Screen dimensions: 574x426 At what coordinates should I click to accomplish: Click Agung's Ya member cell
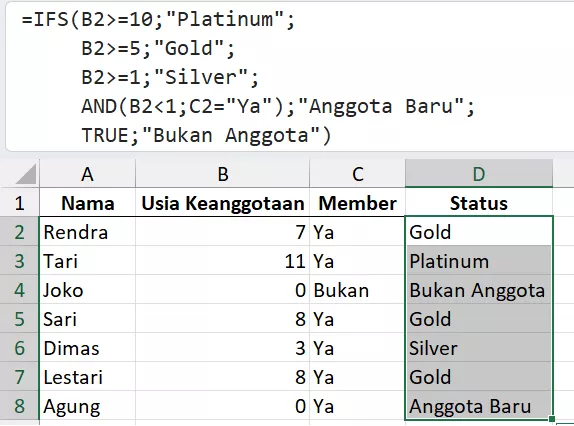[358, 406]
